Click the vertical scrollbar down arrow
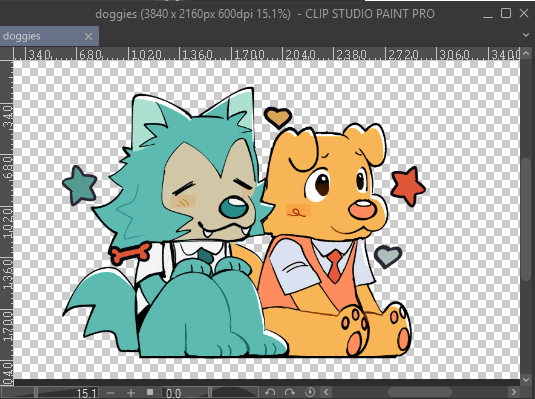The image size is (535, 399). coord(526,380)
